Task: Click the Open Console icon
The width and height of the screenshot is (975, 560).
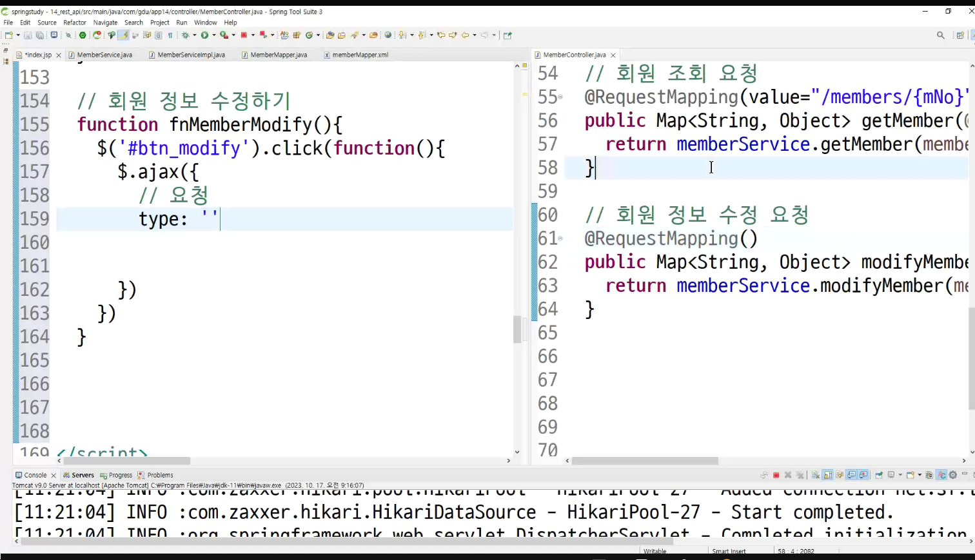Action: pyautogui.click(x=910, y=475)
